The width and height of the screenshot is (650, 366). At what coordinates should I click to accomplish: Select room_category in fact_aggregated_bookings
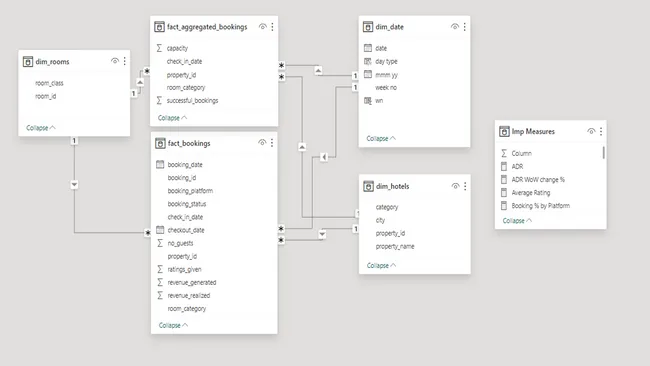[x=186, y=87]
